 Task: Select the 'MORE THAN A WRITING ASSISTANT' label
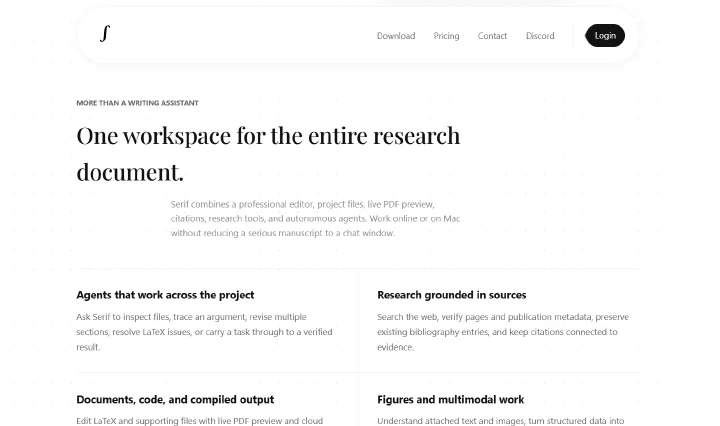[137, 103]
